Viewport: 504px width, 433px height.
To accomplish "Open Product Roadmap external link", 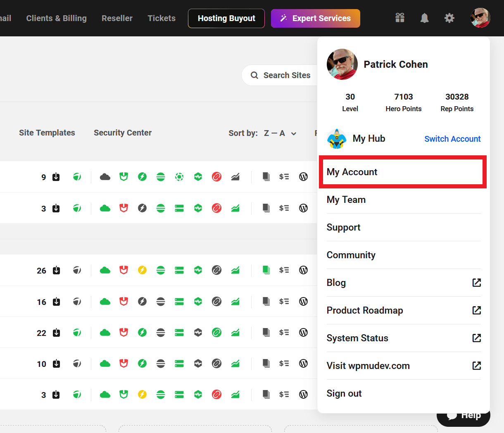I will 404,310.
